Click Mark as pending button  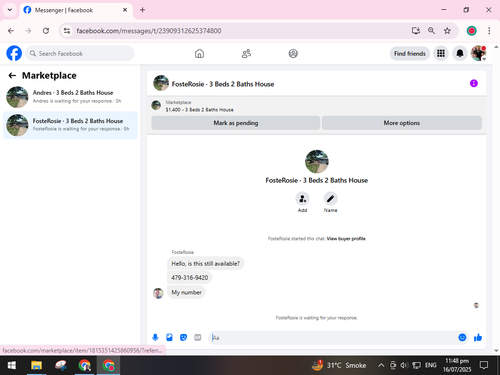pos(236,123)
